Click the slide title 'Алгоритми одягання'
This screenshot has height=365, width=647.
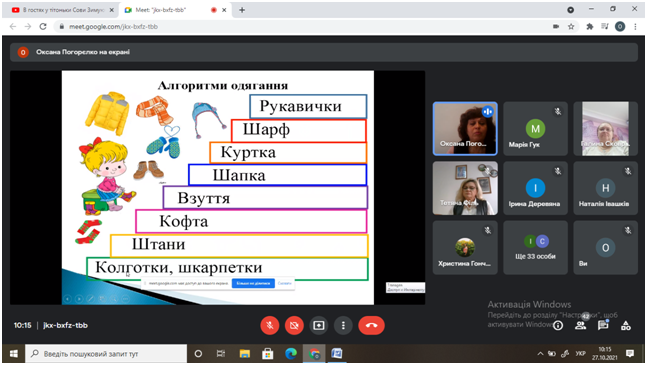[223, 86]
